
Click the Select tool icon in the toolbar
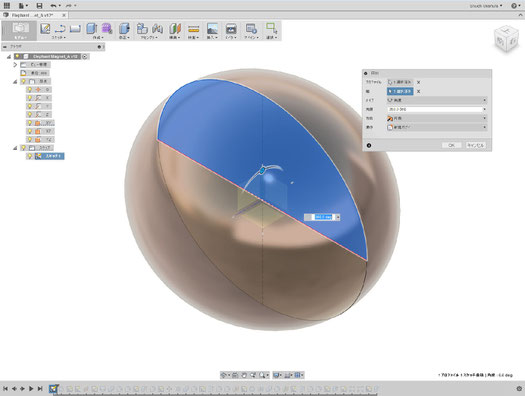click(271, 28)
